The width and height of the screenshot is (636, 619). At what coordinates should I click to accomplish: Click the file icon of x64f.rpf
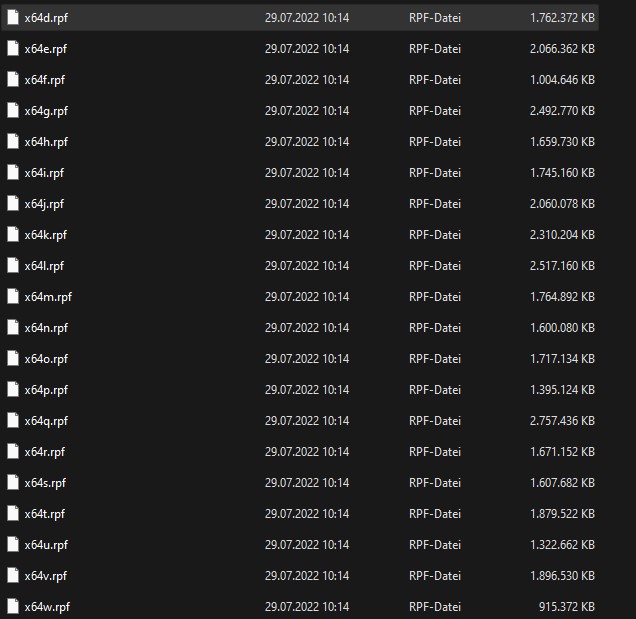[x=13, y=80]
